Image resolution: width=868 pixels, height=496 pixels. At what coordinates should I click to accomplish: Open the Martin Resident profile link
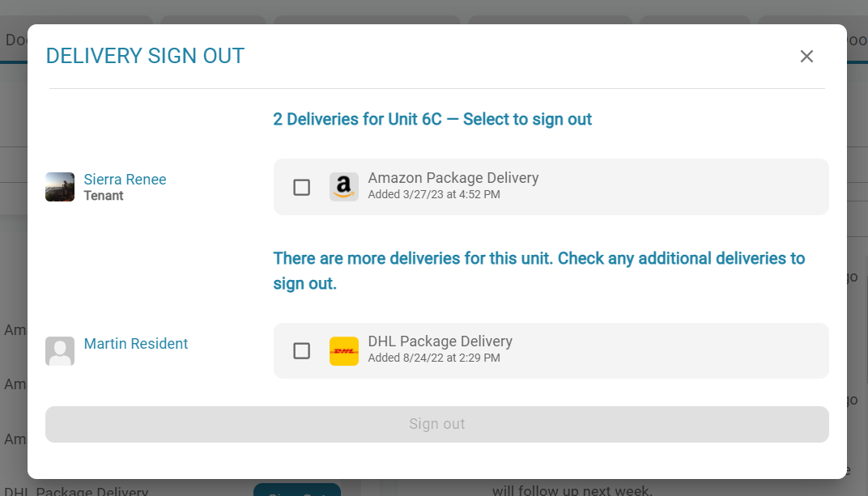[x=136, y=344]
